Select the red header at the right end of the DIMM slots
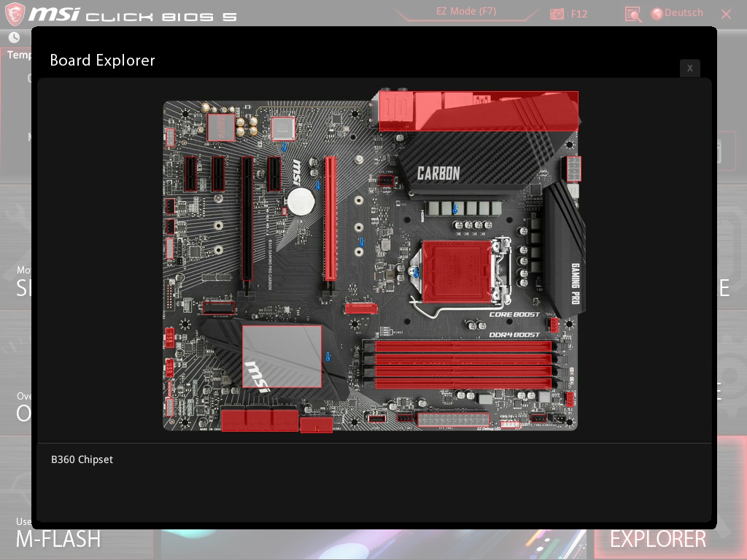 coord(570,398)
